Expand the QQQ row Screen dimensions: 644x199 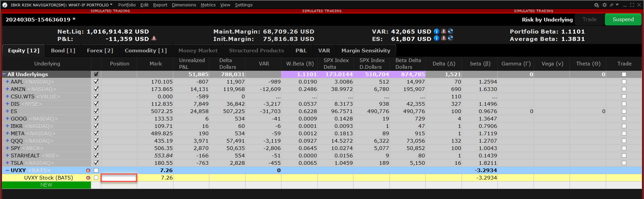click(x=7, y=141)
